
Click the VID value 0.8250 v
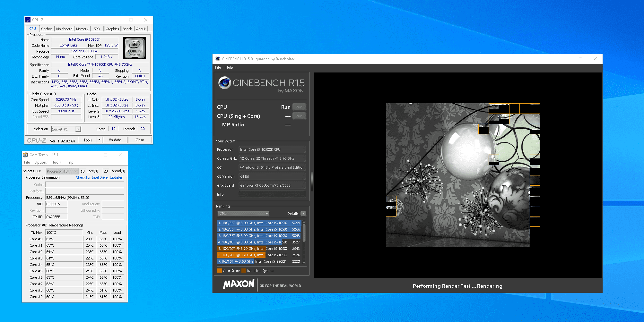click(57, 204)
